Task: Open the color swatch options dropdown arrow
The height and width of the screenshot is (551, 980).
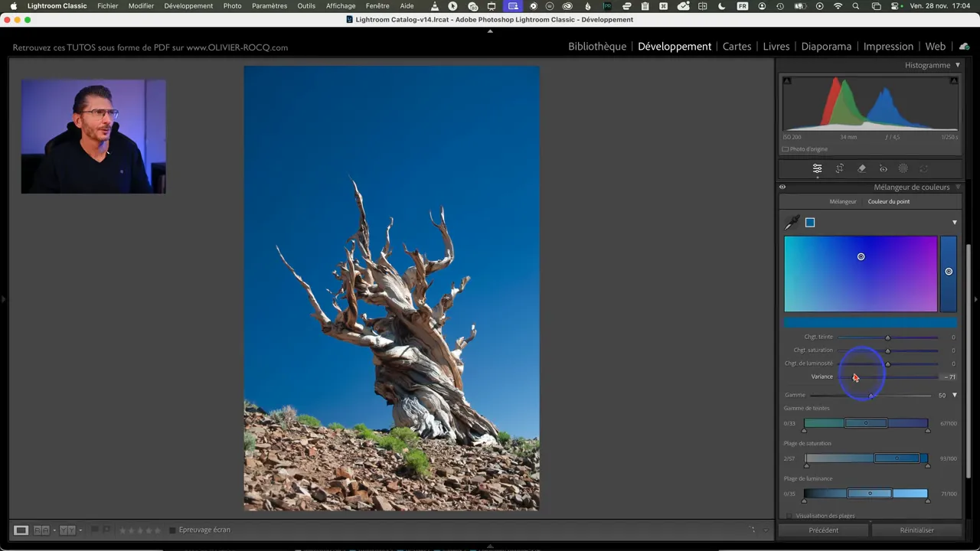Action: click(954, 223)
